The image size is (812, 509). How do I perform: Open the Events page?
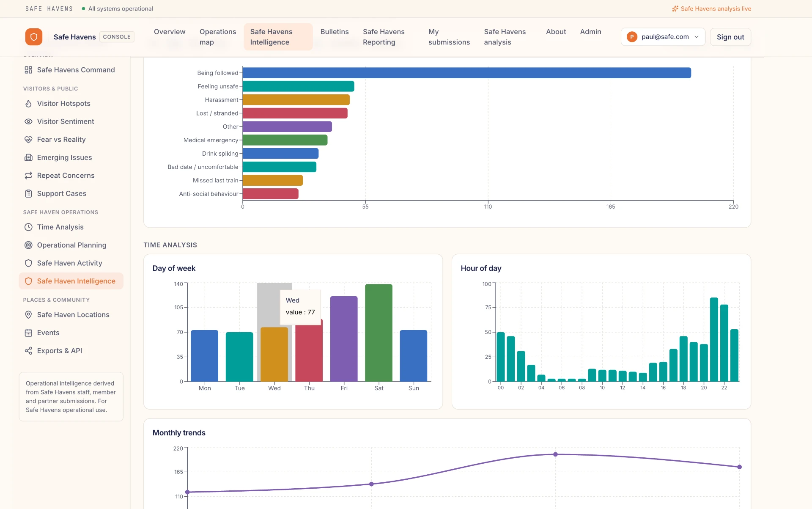click(x=71, y=333)
